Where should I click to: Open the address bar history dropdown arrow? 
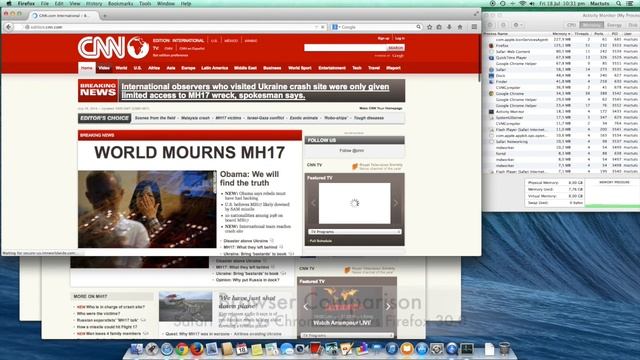316,27
